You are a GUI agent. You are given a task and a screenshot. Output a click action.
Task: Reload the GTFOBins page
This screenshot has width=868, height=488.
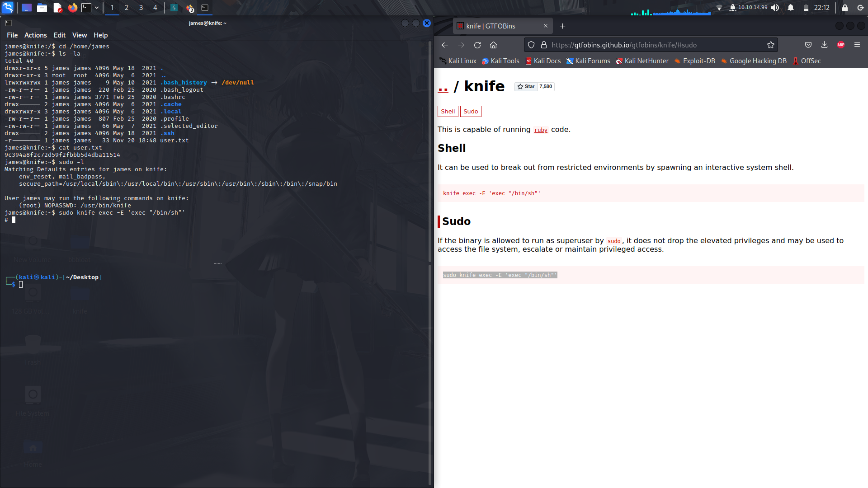(x=477, y=45)
